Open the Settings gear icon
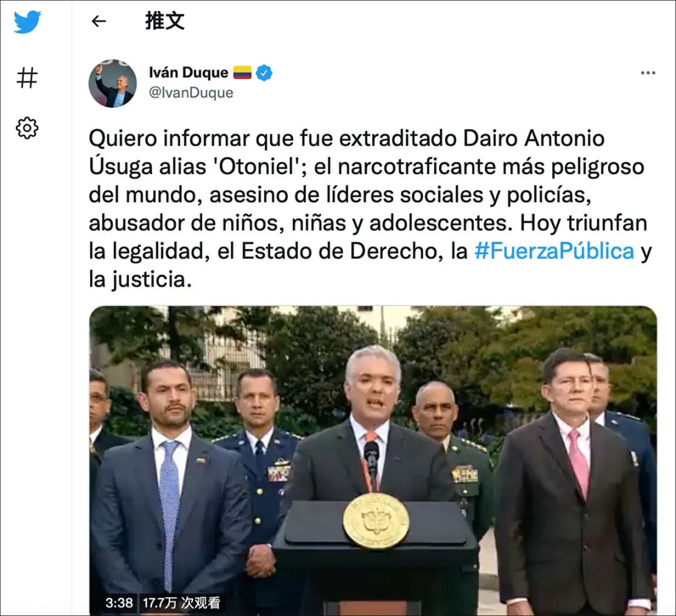The image size is (676, 616). (x=27, y=128)
